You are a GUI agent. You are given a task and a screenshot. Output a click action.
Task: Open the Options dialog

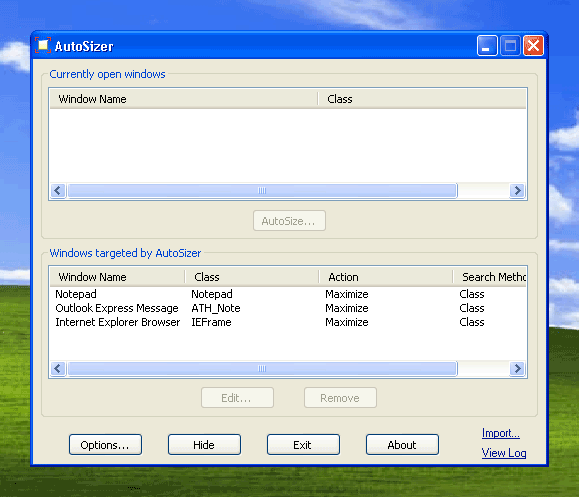coord(105,445)
